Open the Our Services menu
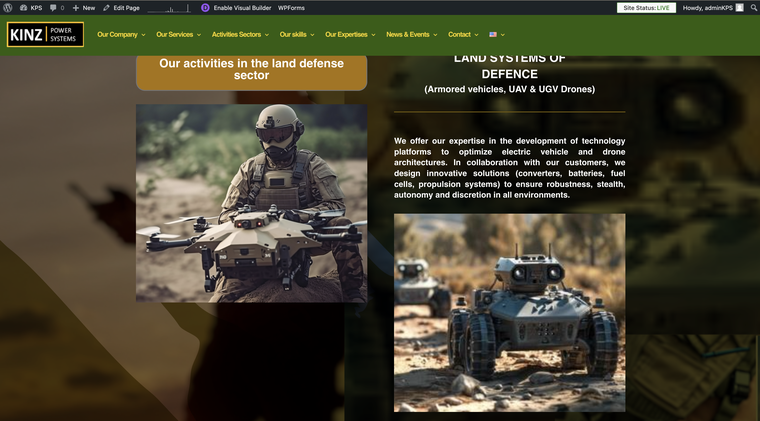Viewport: 760px width, 421px height. (x=174, y=34)
